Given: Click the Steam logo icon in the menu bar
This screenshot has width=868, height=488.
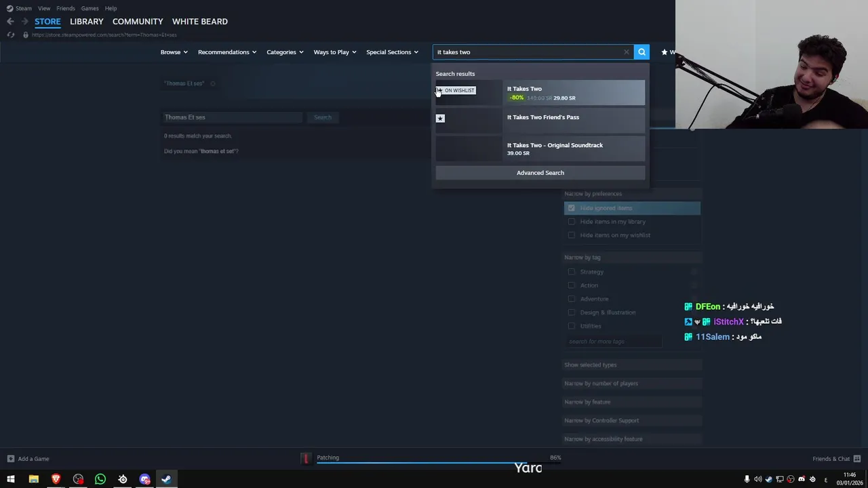Looking at the screenshot, I should click(x=9, y=8).
